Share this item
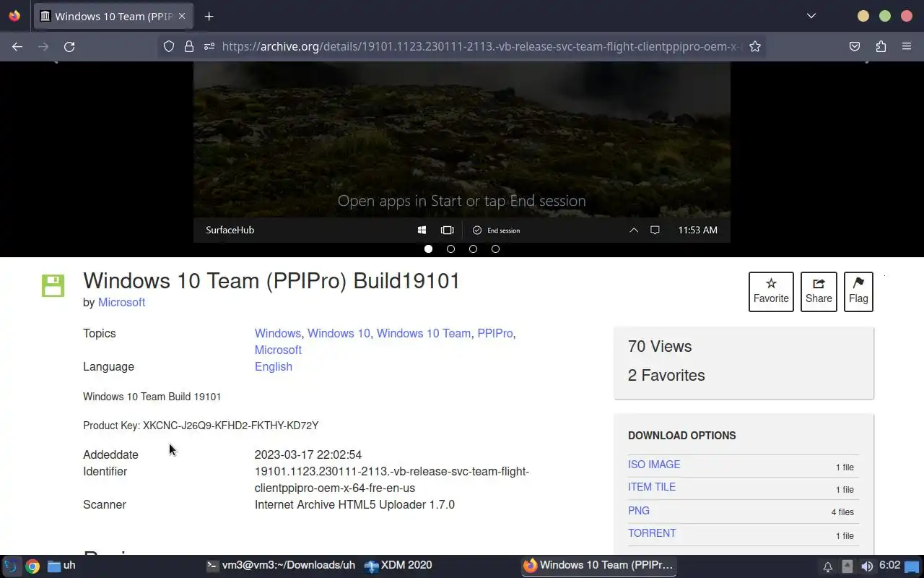Viewport: 924px width, 578px height. click(x=819, y=291)
